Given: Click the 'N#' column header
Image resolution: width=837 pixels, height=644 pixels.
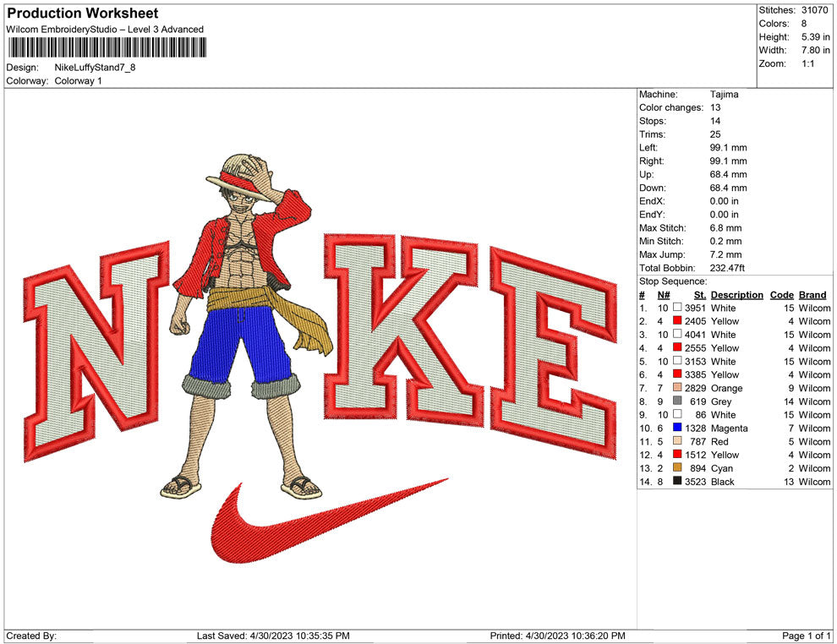Looking at the screenshot, I should point(664,295).
